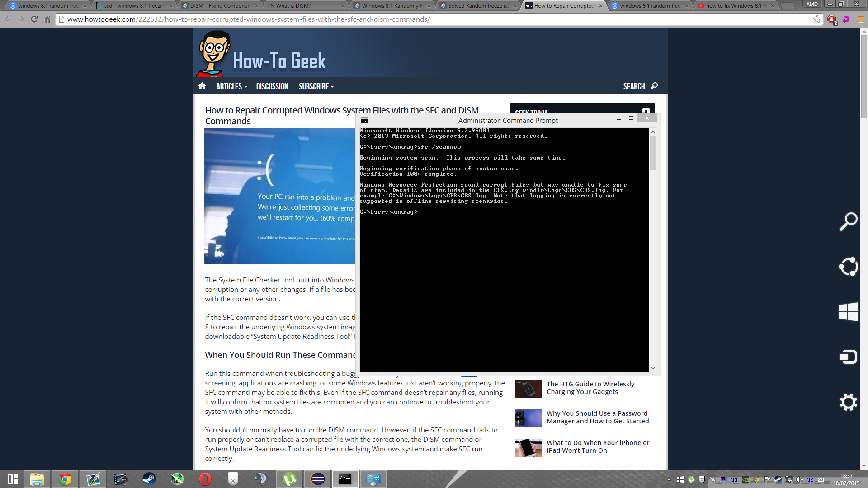Open Steam from the taskbar
Image resolution: width=868 pixels, height=488 pixels.
point(149,479)
